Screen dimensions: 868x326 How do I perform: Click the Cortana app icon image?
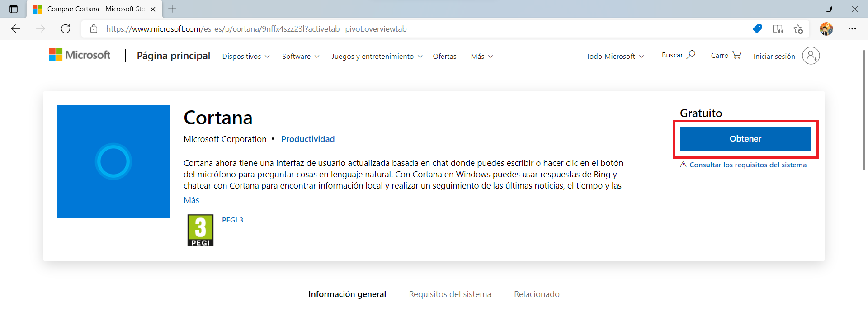[113, 161]
